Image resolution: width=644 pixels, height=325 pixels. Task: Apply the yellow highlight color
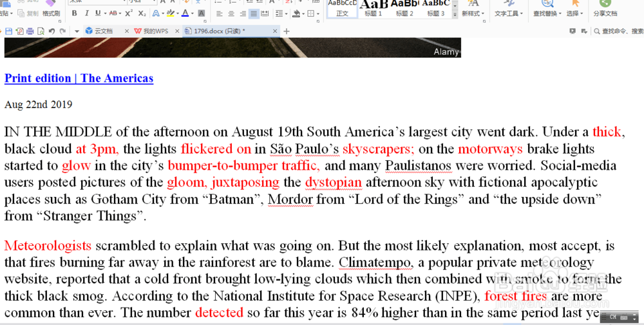click(171, 13)
